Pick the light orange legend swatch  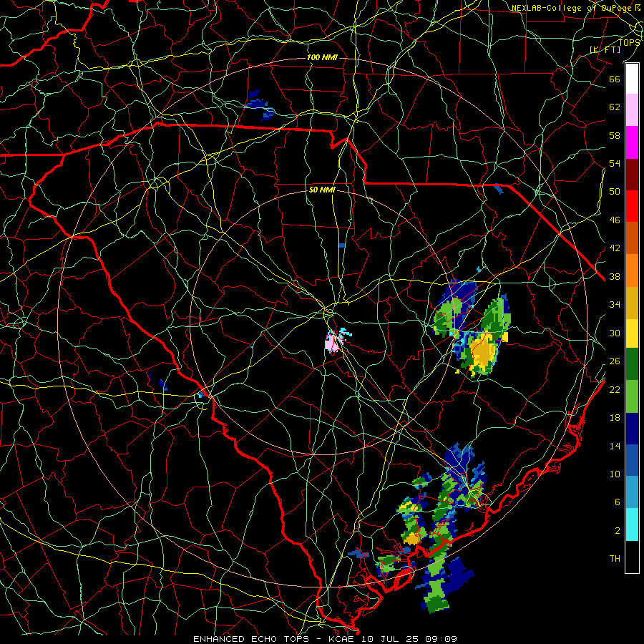point(632,270)
